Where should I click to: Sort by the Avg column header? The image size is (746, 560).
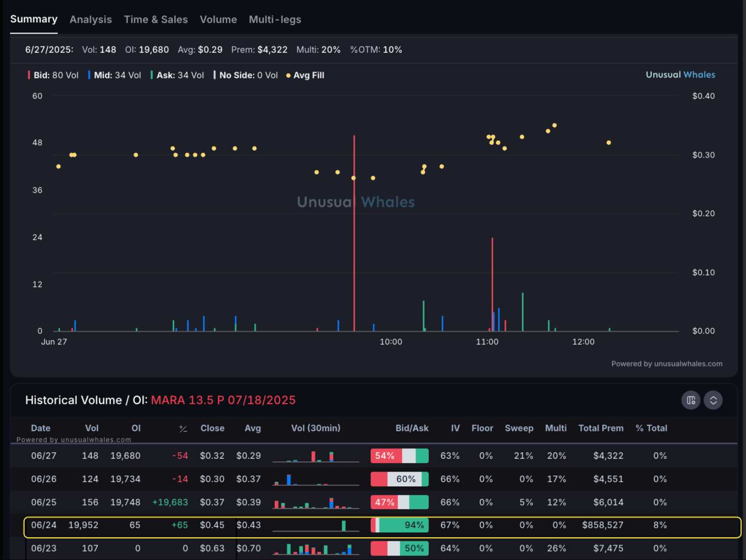point(252,428)
